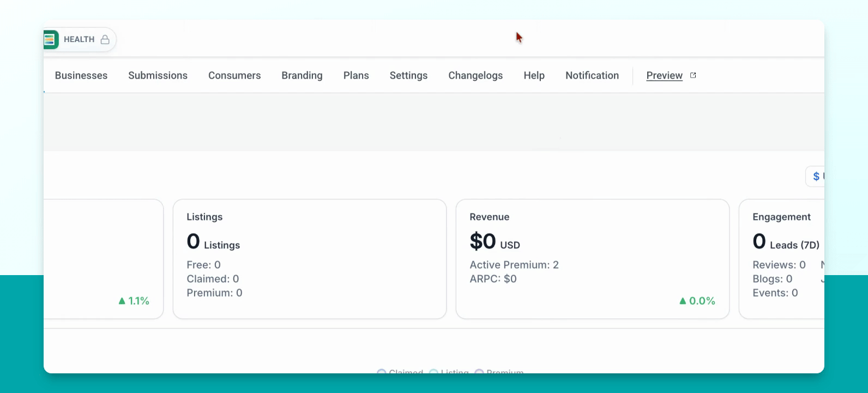
Task: Open the Help tab
Action: point(534,75)
